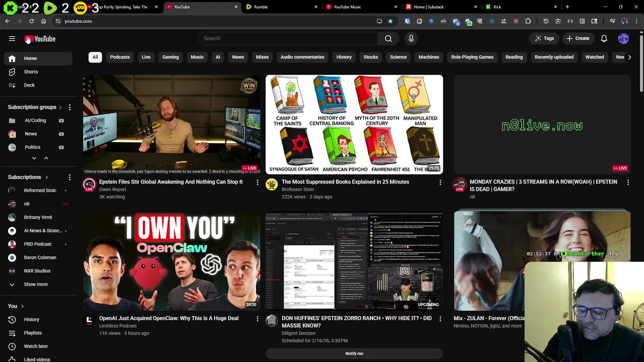Toggle the AI/Coding group indicator
Image resolution: width=644 pixels, height=362 pixels.
(x=61, y=121)
